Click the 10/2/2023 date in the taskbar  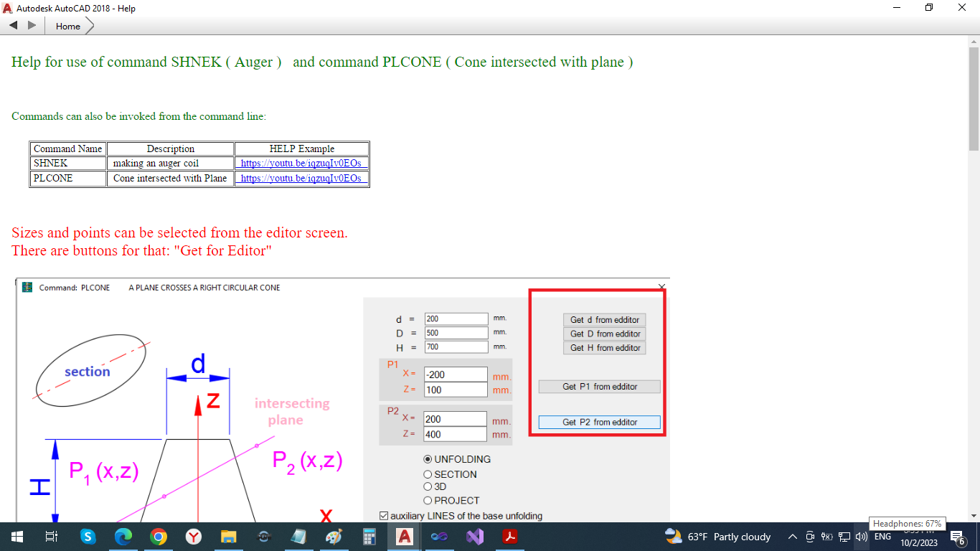(x=919, y=543)
